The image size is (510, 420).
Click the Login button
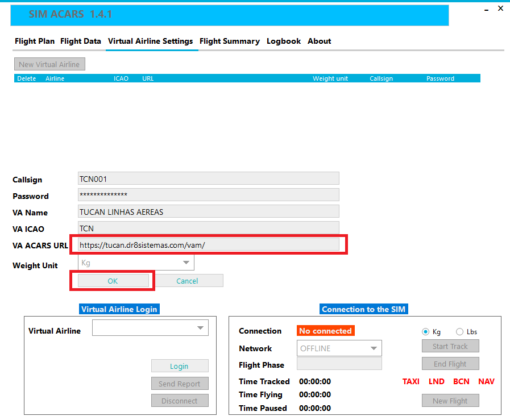click(x=180, y=366)
